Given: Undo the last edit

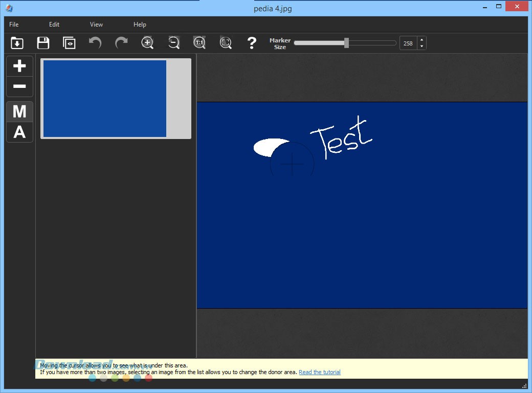Looking at the screenshot, I should tap(95, 43).
